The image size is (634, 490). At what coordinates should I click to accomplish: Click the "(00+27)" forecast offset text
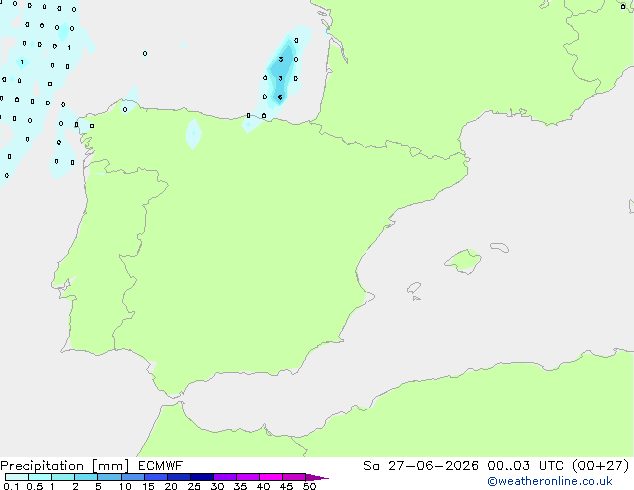(x=600, y=466)
